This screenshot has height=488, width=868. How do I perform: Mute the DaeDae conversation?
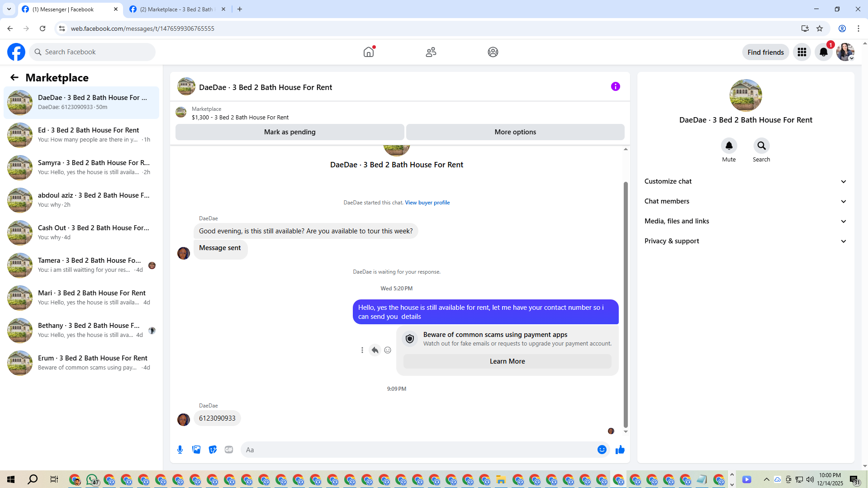[729, 146]
